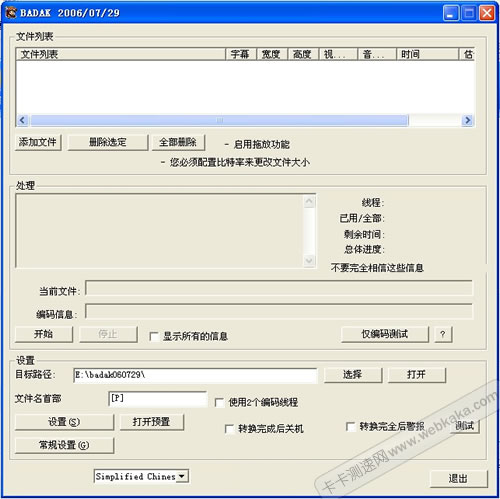Click the file list horizontal scrollbar thumb
Image resolution: width=500 pixels, height=499 pixels.
point(219,120)
